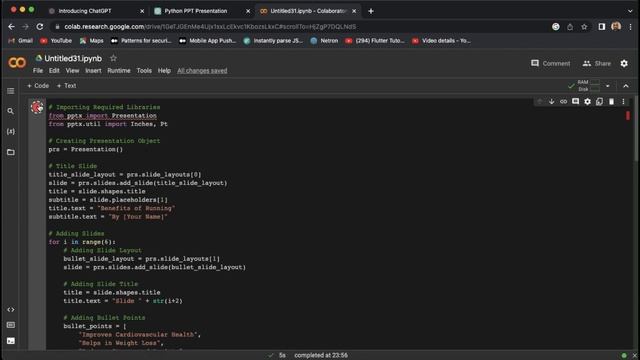Open YouTube bookmark
The image size is (640, 360).
(56, 40)
